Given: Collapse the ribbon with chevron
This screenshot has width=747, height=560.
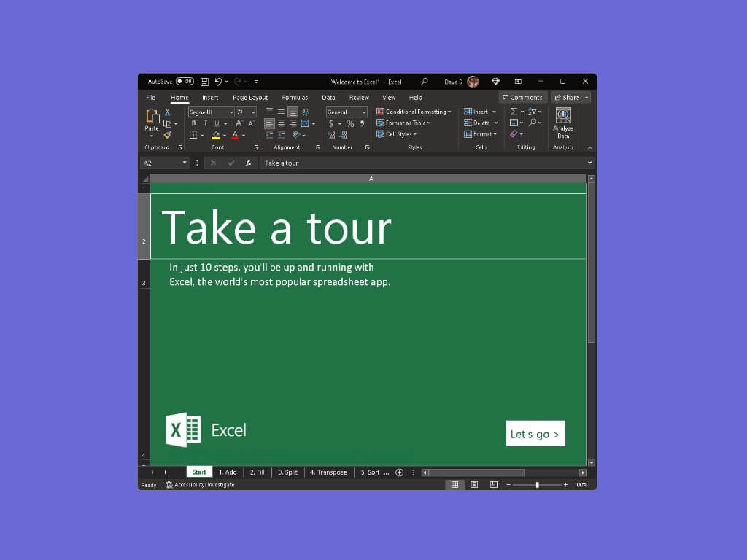Looking at the screenshot, I should (589, 148).
